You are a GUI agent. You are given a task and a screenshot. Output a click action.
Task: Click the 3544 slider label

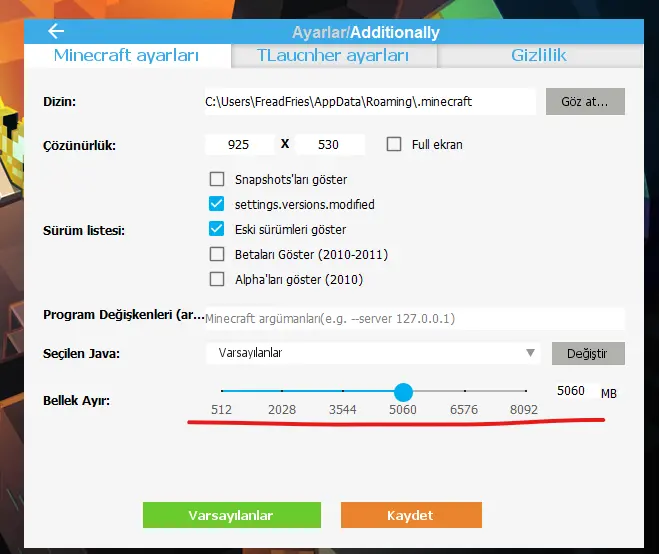343,409
